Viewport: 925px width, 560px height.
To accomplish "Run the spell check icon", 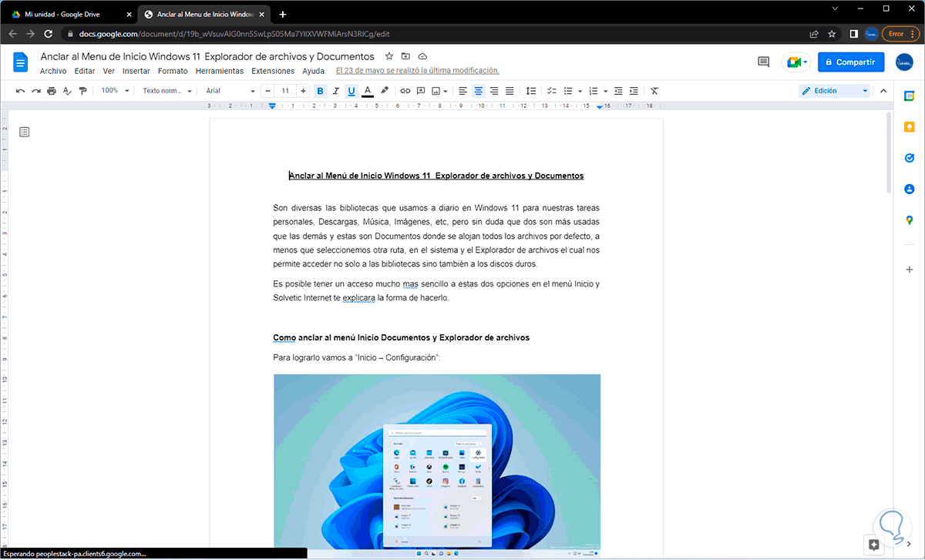I will [67, 91].
